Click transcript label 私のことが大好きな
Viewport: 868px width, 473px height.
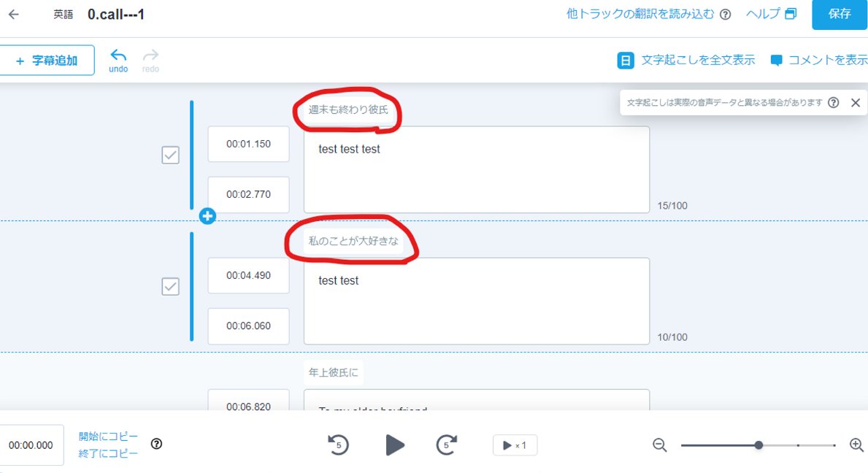pyautogui.click(x=353, y=241)
